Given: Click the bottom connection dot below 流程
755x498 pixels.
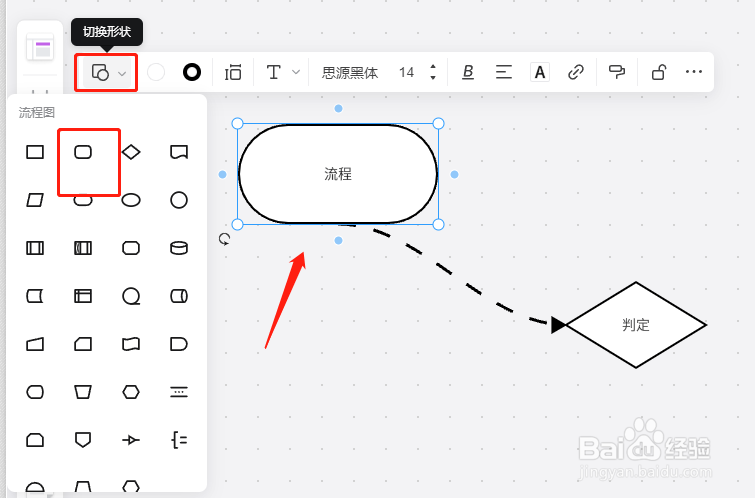Looking at the screenshot, I should point(338,240).
